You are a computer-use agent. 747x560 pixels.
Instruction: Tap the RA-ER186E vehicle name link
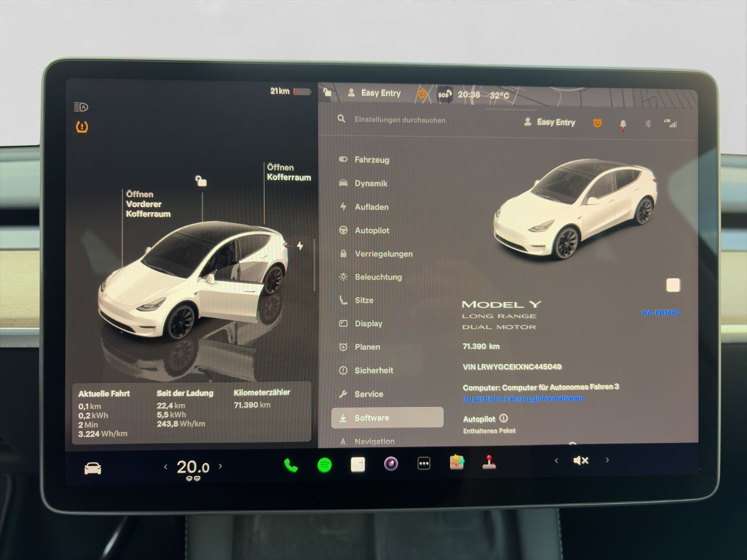point(661,313)
